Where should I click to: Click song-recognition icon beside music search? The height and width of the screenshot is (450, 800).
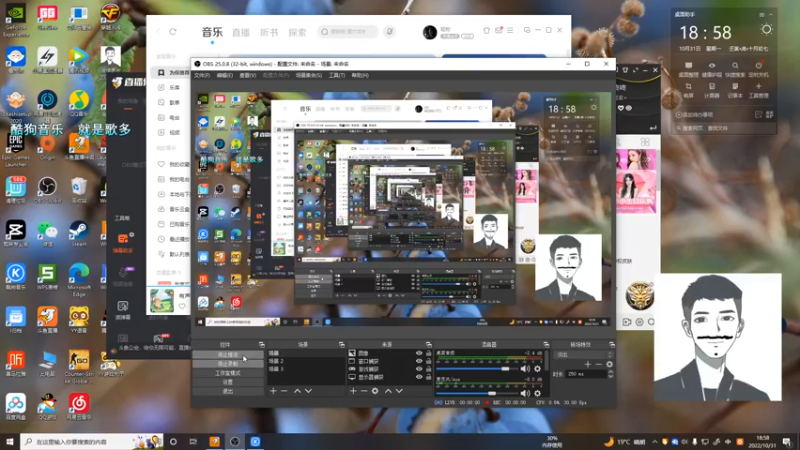389,32
